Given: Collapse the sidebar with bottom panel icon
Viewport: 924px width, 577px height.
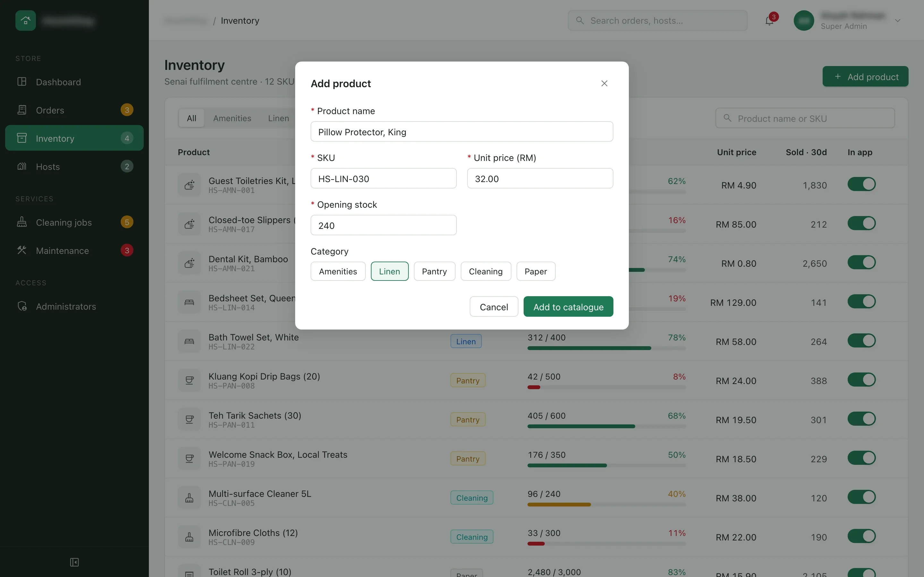Looking at the screenshot, I should click(x=74, y=562).
